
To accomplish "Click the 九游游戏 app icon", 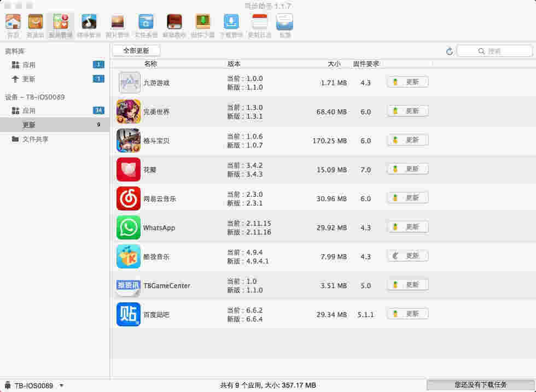I will click(x=129, y=83).
